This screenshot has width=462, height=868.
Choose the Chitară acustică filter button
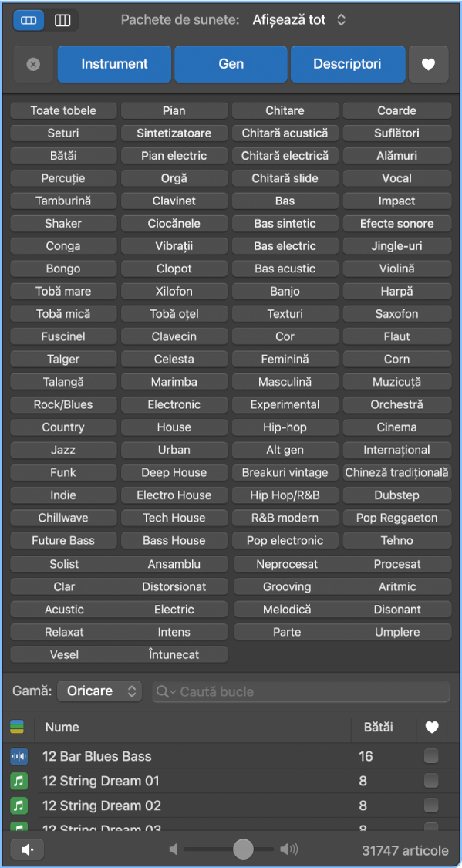point(285,133)
